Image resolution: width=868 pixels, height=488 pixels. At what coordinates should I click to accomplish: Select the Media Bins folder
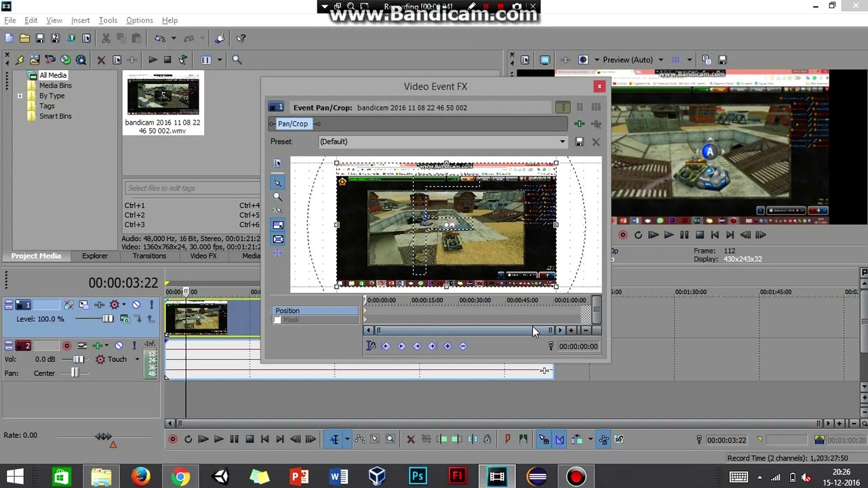coord(55,85)
